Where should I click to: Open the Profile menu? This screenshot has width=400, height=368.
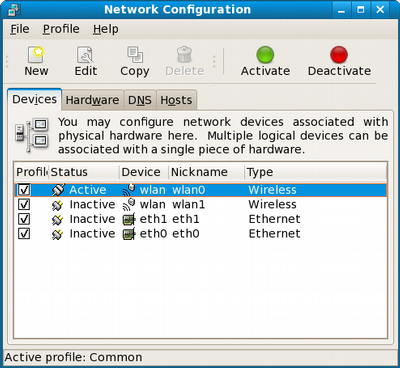click(x=61, y=29)
